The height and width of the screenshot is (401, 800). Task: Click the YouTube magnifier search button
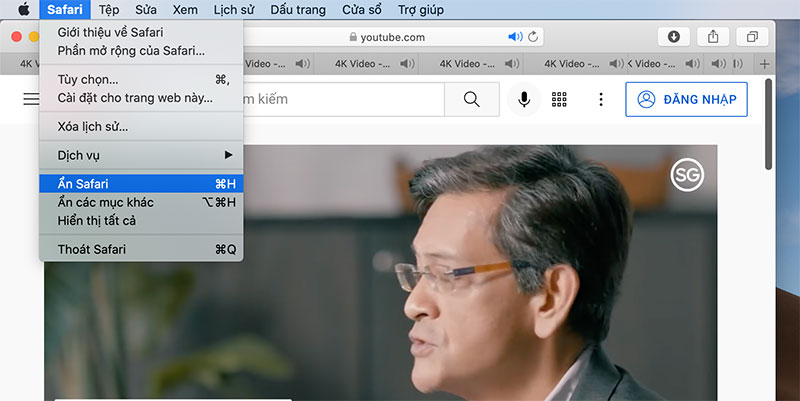(472, 99)
